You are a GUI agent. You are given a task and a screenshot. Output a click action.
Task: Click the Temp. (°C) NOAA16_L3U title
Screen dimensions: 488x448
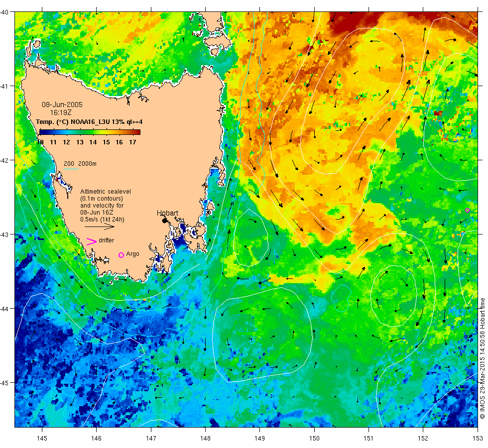89,121
